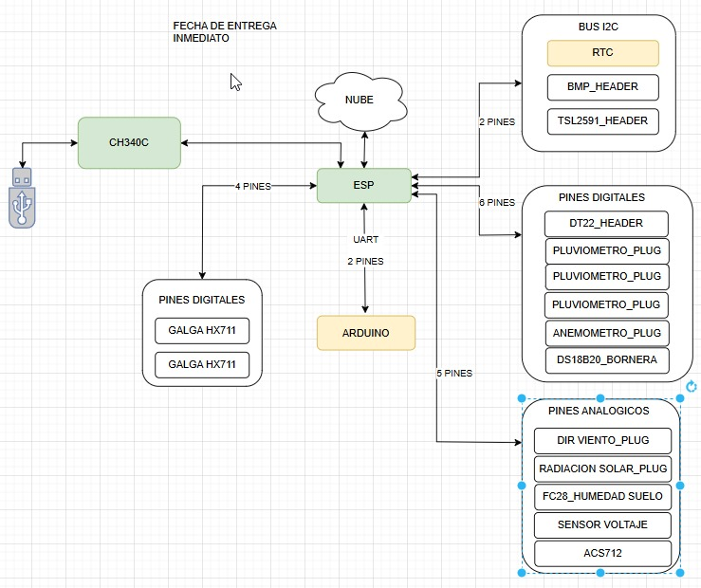Click the middle-left resize handle of the selection
701x588 pixels.
point(522,486)
